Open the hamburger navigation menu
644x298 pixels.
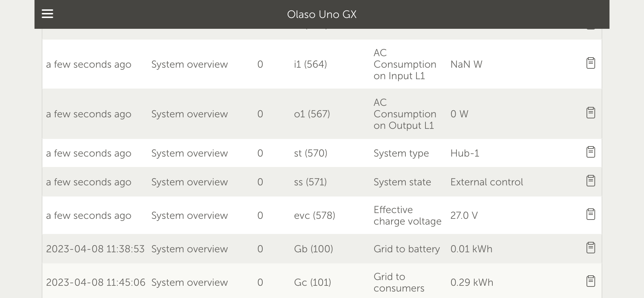point(47,14)
